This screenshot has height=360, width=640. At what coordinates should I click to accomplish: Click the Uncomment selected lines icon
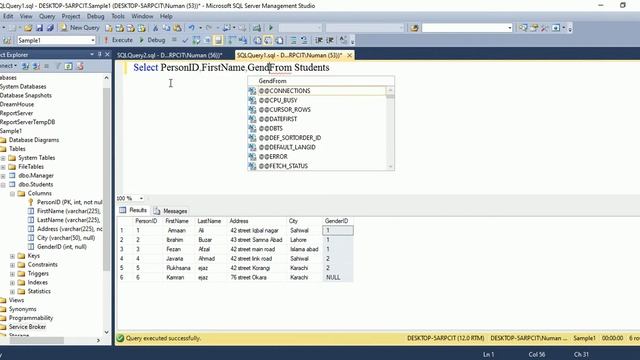tap(304, 40)
